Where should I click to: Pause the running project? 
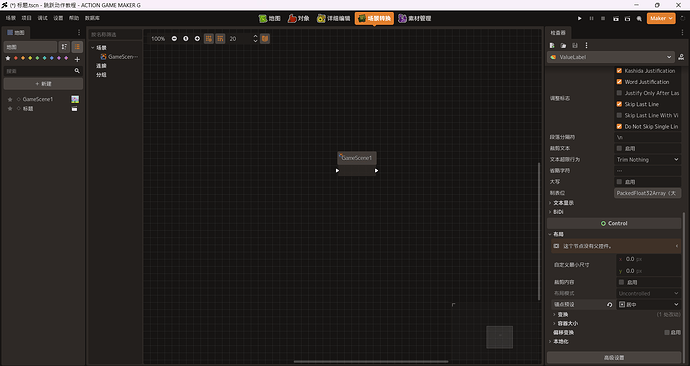coord(591,18)
